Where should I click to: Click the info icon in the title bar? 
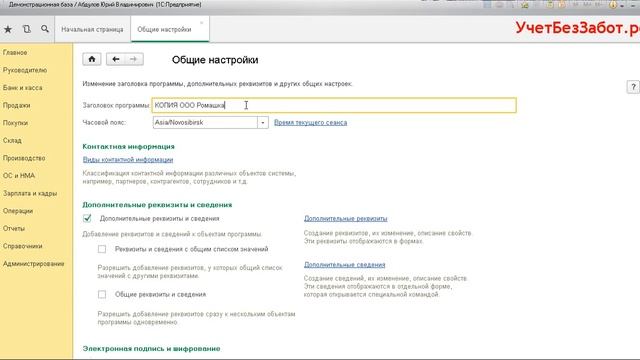[613, 5]
